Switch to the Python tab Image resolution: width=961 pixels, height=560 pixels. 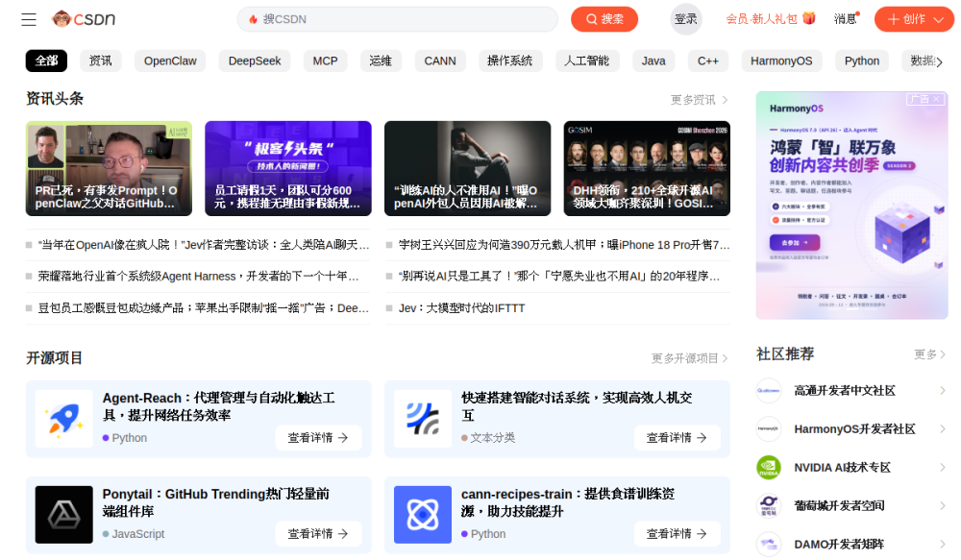[x=862, y=61]
